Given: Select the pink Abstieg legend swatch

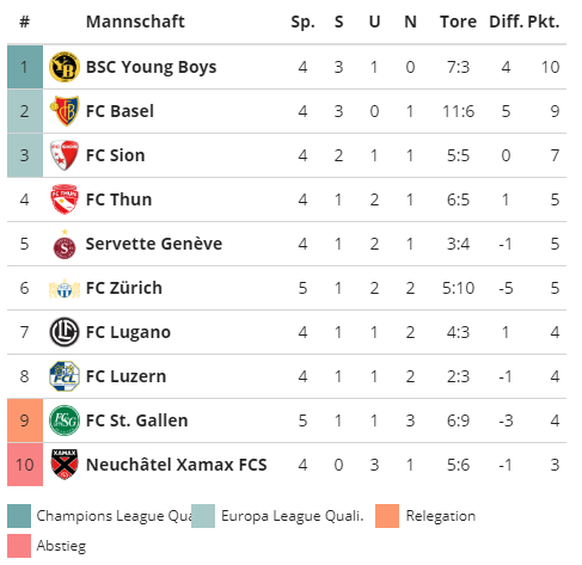Looking at the screenshot, I should pyautogui.click(x=19, y=546).
